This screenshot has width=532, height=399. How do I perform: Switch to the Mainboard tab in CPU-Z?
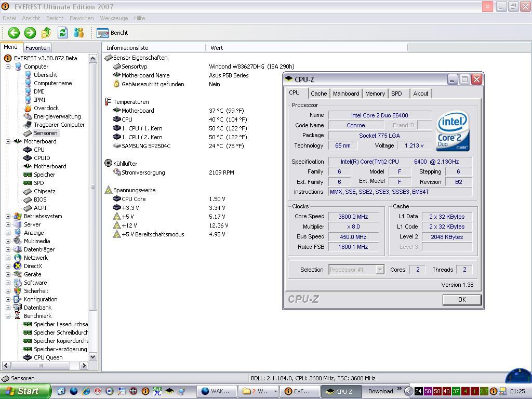[x=345, y=94]
